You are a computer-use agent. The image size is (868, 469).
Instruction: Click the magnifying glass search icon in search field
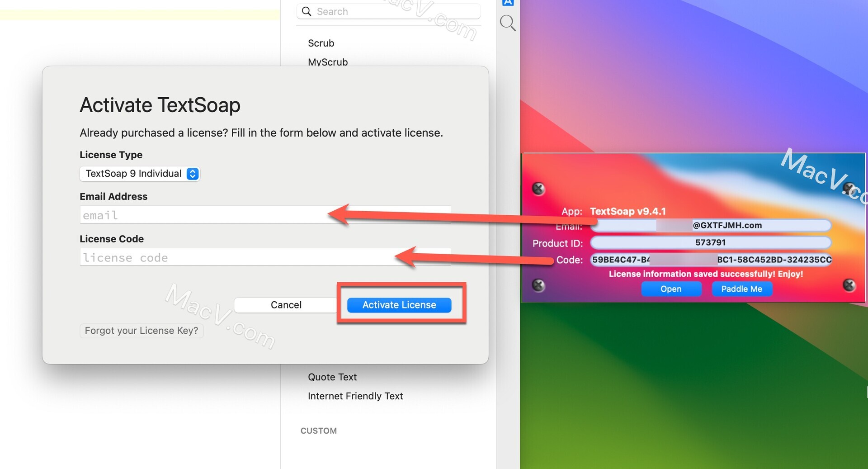coord(307,11)
